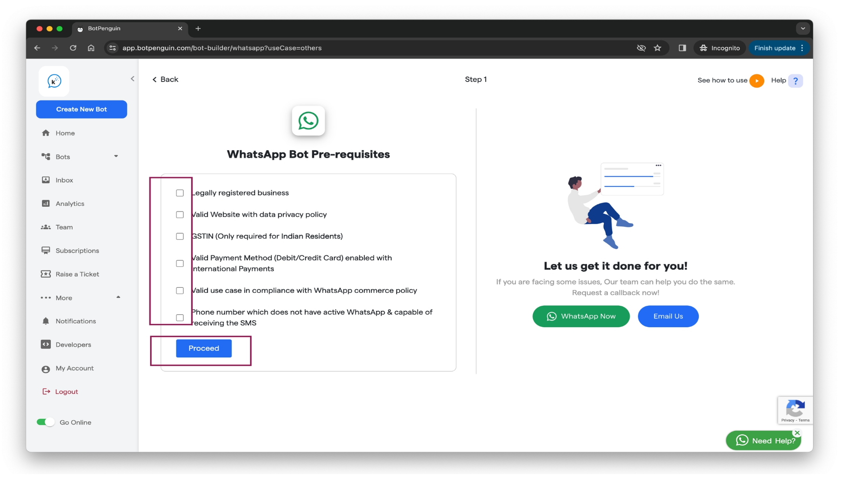
Task: Click the BotPenguin logo in sidebar
Action: pyautogui.click(x=54, y=81)
